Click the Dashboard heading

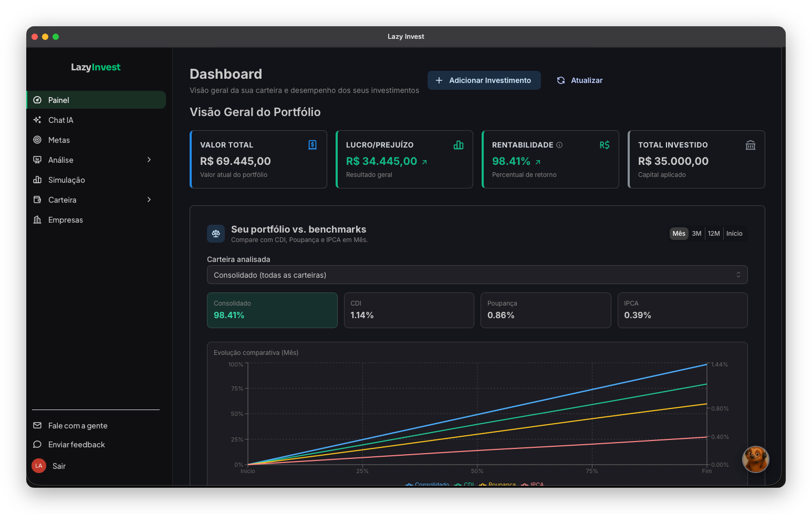click(226, 74)
